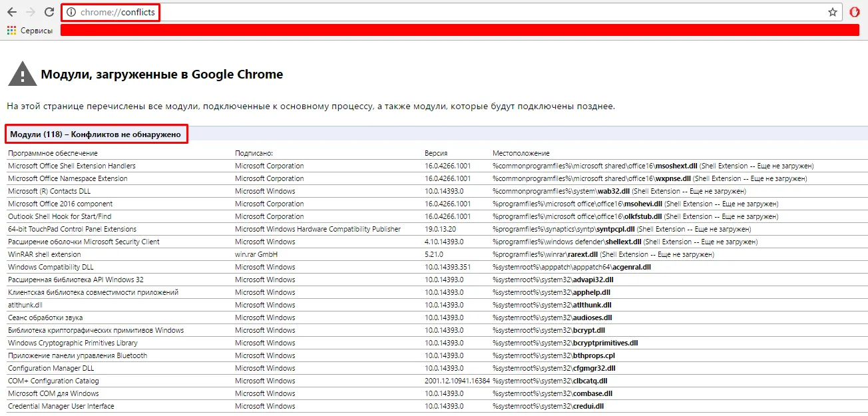The height and width of the screenshot is (416, 868).
Task: Click the acgenral.dll location path
Action: (572, 267)
